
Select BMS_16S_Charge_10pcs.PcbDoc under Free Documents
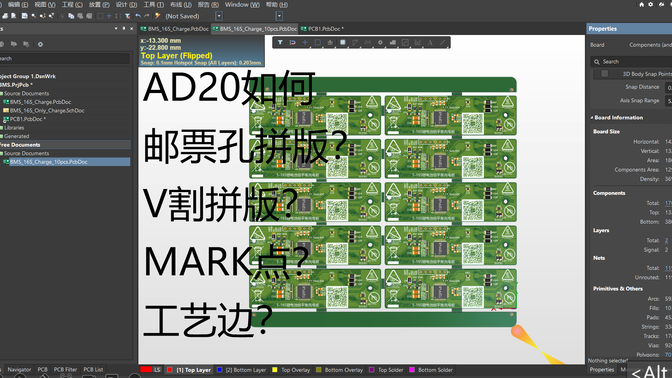coord(48,162)
